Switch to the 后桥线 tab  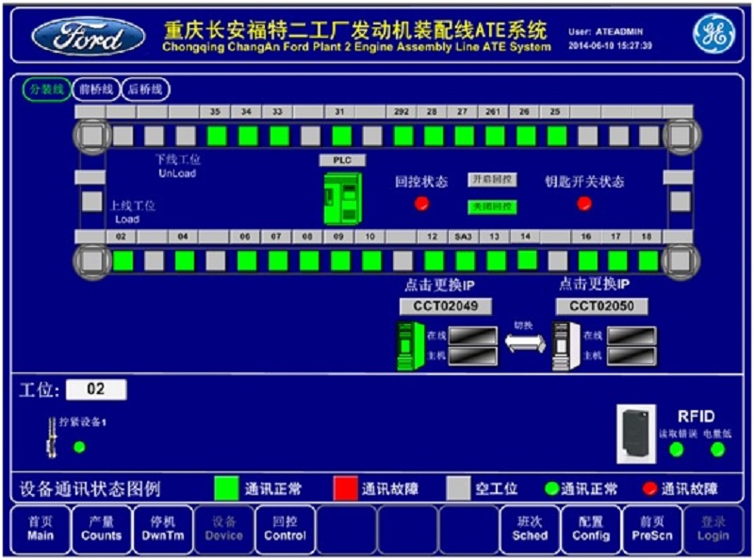coord(146,90)
